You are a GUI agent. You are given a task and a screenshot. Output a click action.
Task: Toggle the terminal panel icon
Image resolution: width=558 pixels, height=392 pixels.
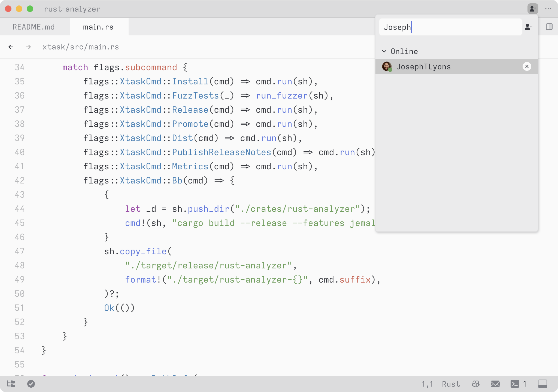point(515,384)
